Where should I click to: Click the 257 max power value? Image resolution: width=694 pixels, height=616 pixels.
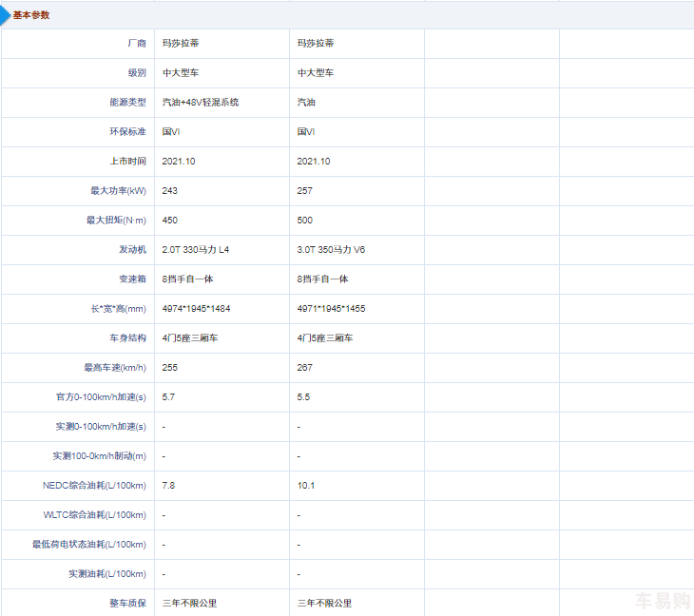click(305, 191)
